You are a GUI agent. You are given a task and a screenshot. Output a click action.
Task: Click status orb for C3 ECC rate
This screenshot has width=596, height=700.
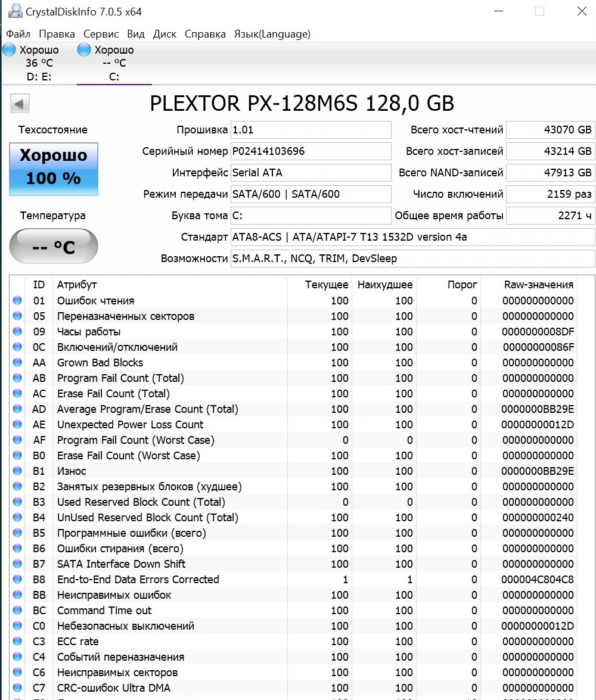coord(17,641)
